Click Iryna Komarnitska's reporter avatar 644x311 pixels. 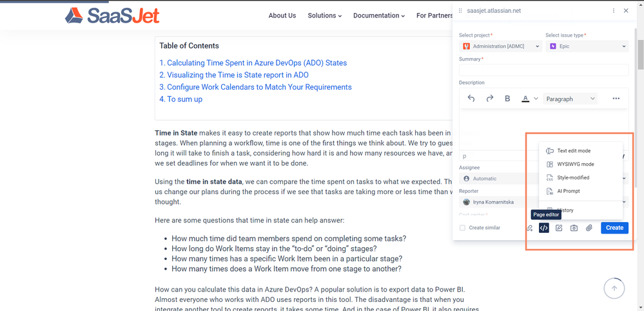pyautogui.click(x=466, y=202)
